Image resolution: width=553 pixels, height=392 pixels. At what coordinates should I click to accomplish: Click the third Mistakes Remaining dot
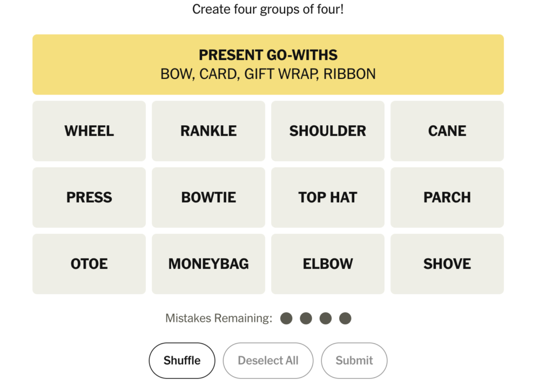tap(326, 319)
